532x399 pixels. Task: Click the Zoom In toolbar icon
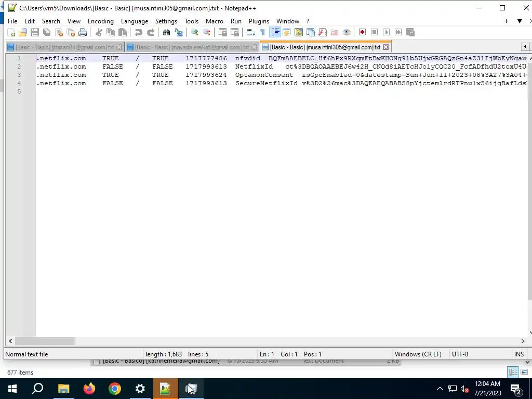[194, 32]
